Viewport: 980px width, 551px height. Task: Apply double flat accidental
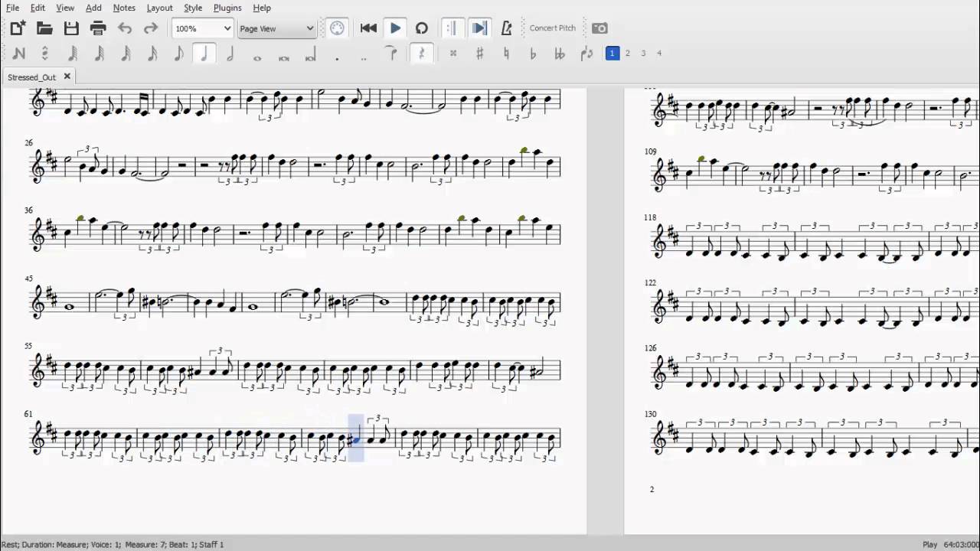click(x=560, y=54)
